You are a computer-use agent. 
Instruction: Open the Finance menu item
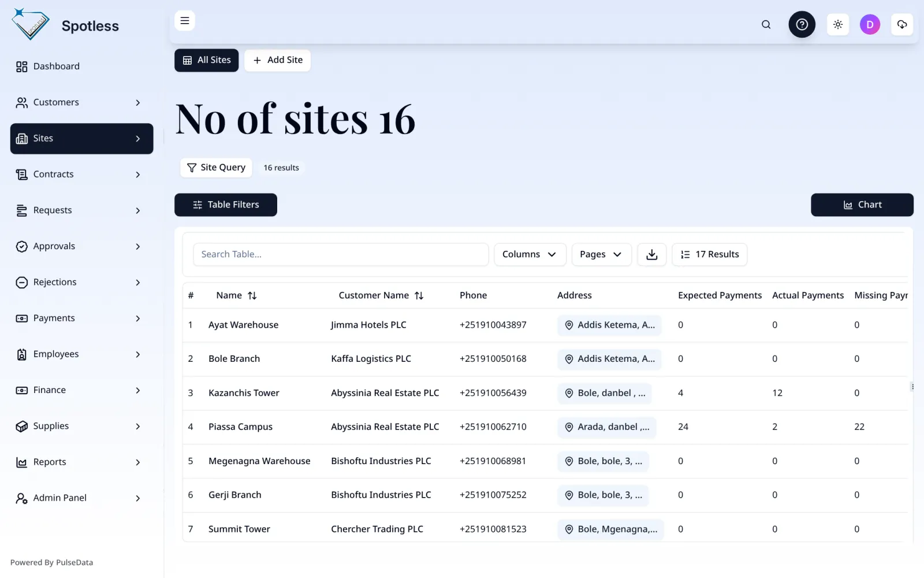[x=81, y=390]
